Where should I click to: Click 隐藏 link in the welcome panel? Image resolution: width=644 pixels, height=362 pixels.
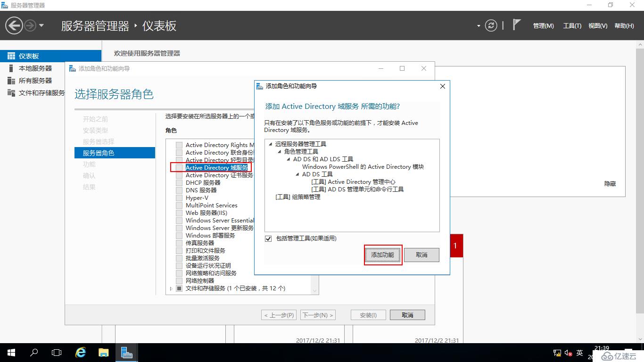[610, 184]
